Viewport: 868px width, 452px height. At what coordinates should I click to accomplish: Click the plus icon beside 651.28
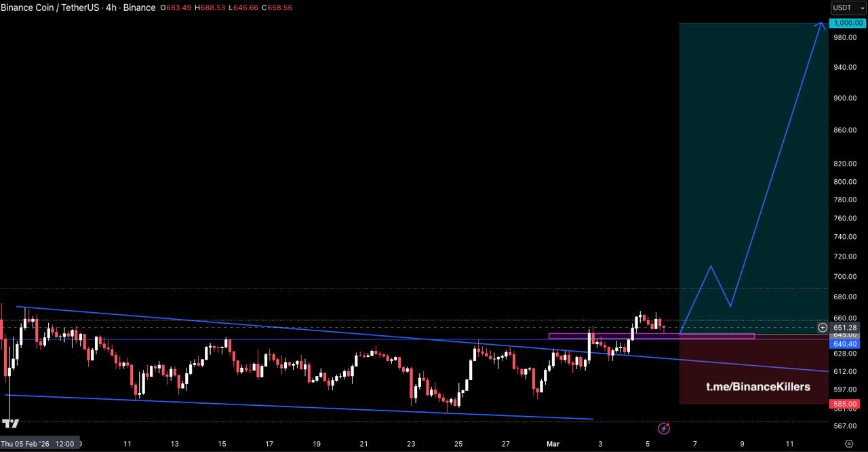pyautogui.click(x=823, y=328)
